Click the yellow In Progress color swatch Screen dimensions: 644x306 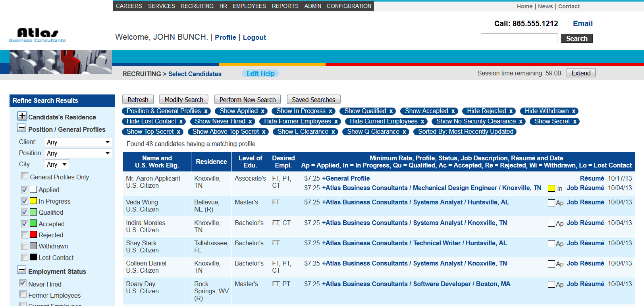point(33,201)
